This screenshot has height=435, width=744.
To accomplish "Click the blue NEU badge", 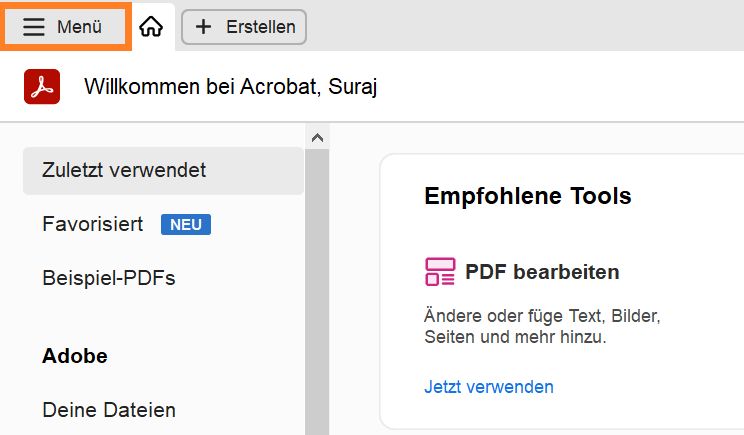I will coord(186,225).
